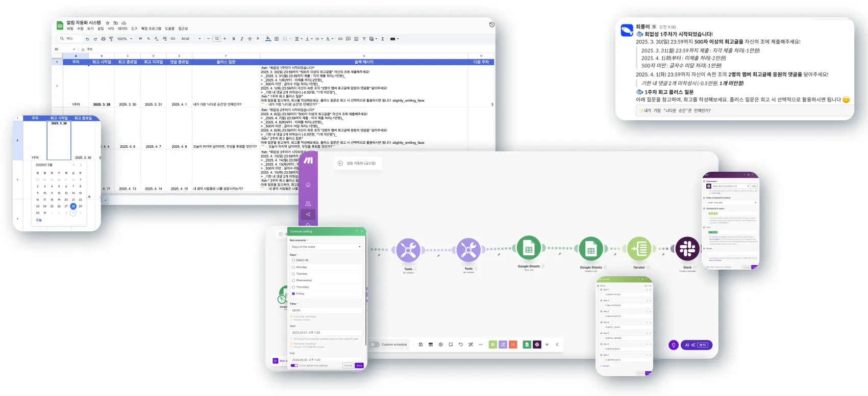Open the Iterator module node

[639, 249]
